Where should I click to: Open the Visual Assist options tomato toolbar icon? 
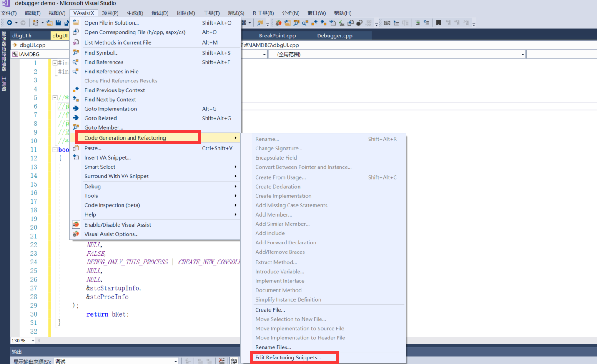pos(278,23)
